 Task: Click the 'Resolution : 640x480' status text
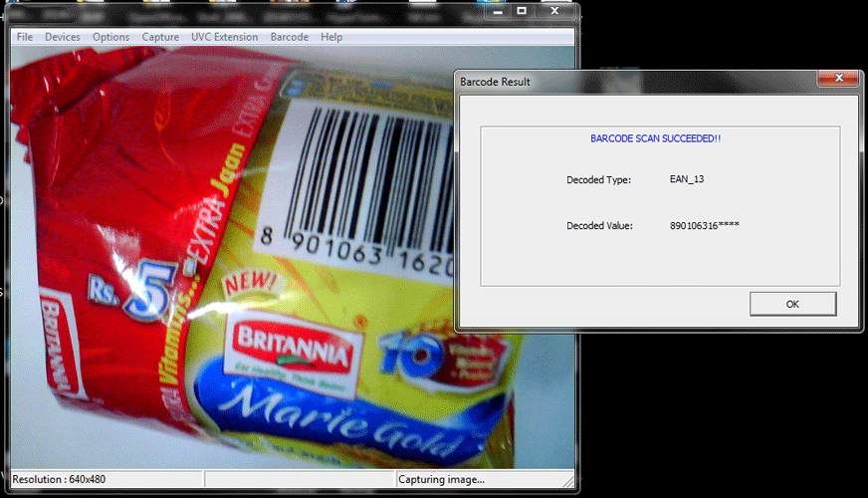click(59, 480)
